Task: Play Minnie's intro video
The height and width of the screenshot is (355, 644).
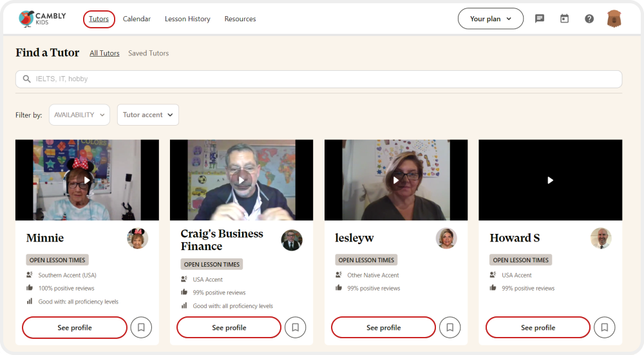Action: pos(87,180)
